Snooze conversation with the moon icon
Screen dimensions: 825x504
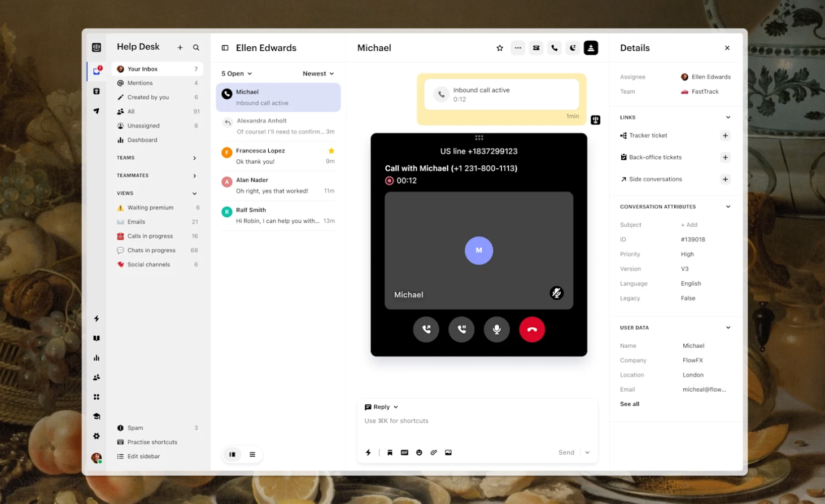pos(573,48)
